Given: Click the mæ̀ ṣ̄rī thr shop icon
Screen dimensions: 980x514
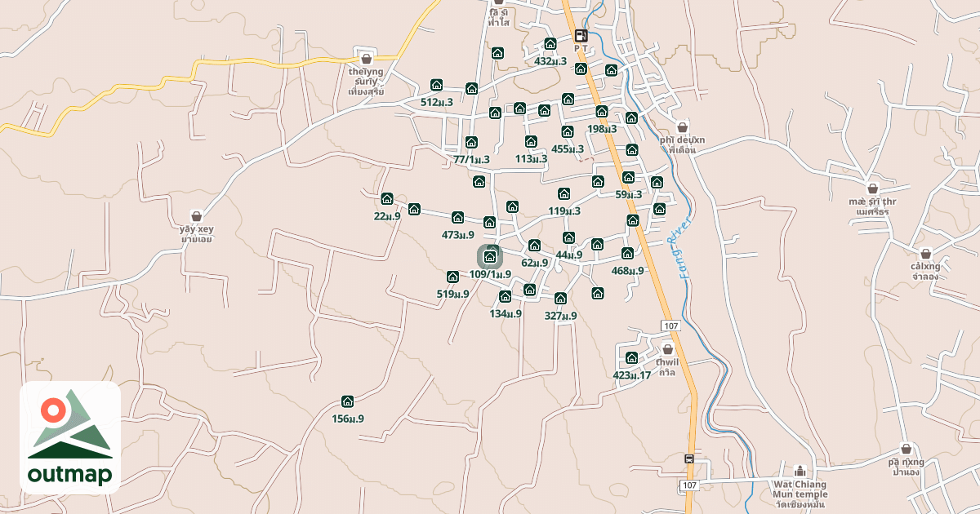Looking at the screenshot, I should (872, 188).
